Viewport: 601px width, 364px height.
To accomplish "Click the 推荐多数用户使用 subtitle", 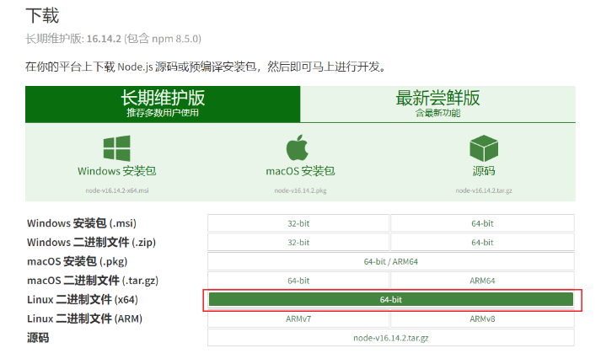I will pyautogui.click(x=163, y=113).
